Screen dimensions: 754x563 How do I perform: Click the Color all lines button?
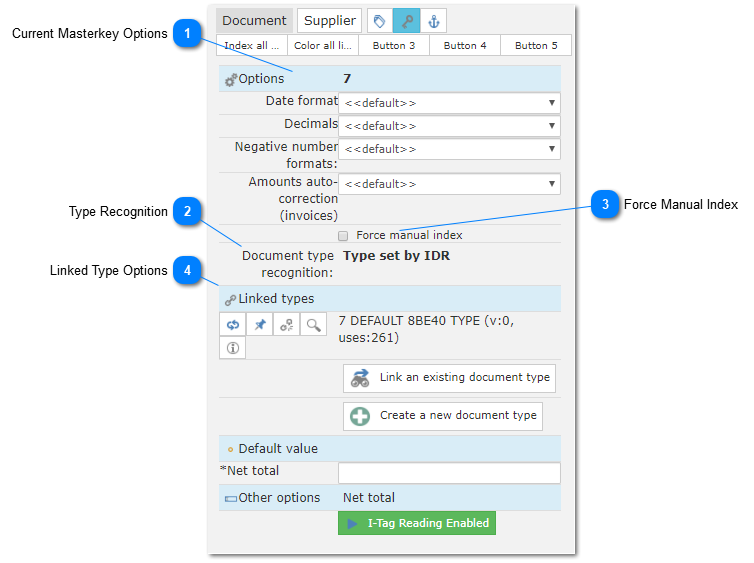pyautogui.click(x=323, y=46)
